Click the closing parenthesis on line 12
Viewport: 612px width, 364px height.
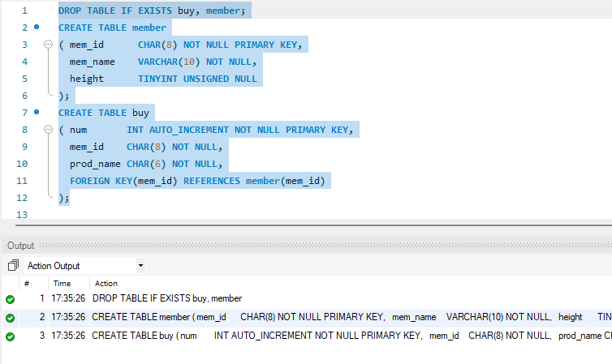(61, 198)
